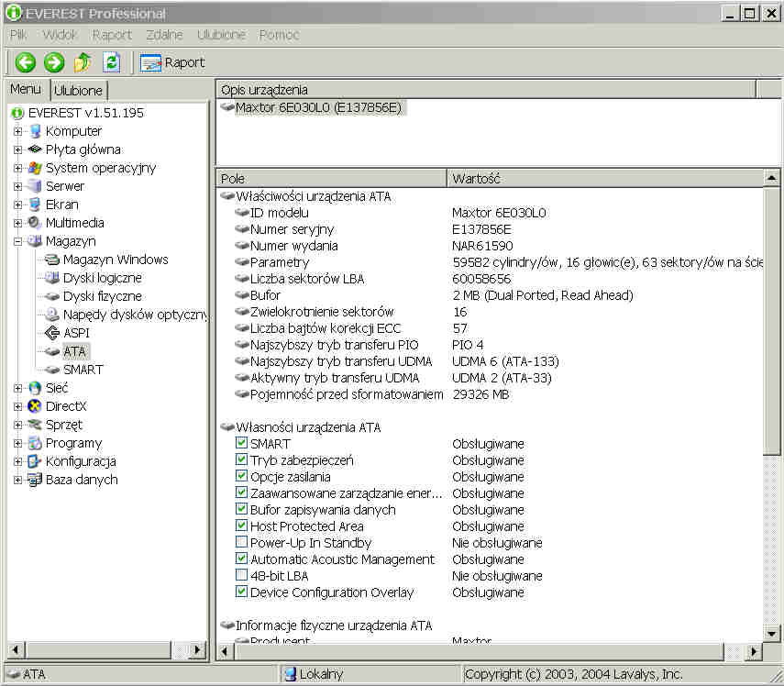Expand the Multimedia tree node

tap(18, 223)
